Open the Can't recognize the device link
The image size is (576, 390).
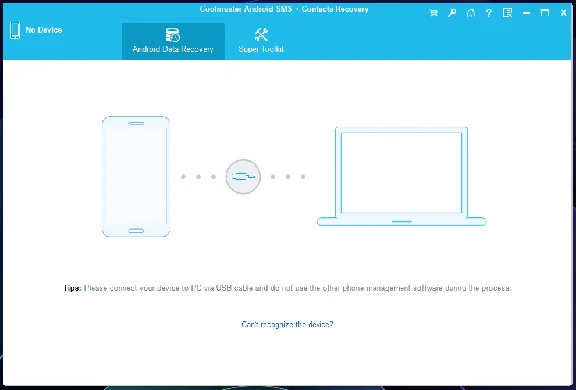(287, 324)
